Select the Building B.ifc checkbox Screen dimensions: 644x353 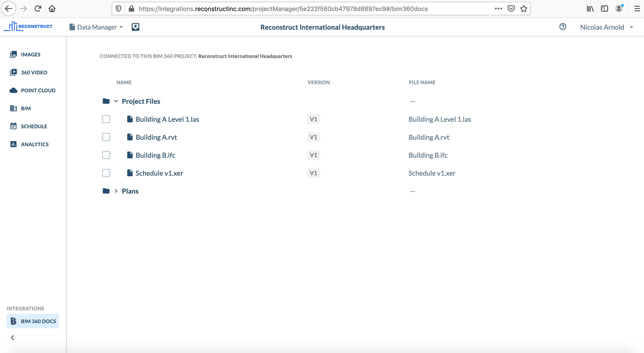106,155
